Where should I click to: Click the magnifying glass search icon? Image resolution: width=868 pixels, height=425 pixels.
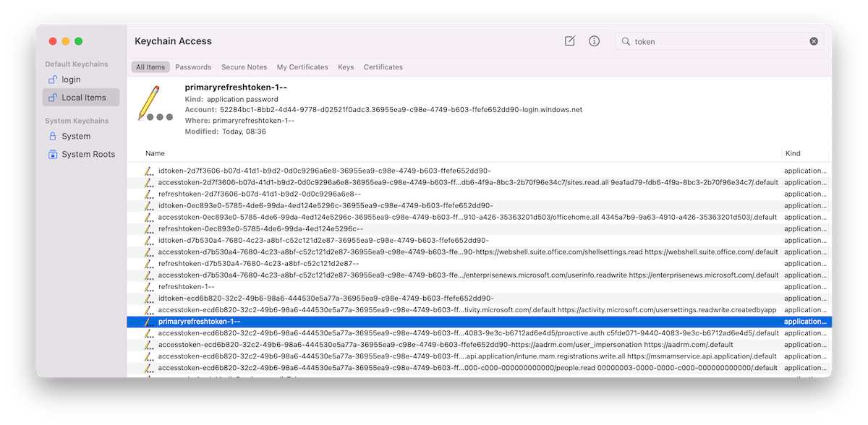(x=626, y=41)
